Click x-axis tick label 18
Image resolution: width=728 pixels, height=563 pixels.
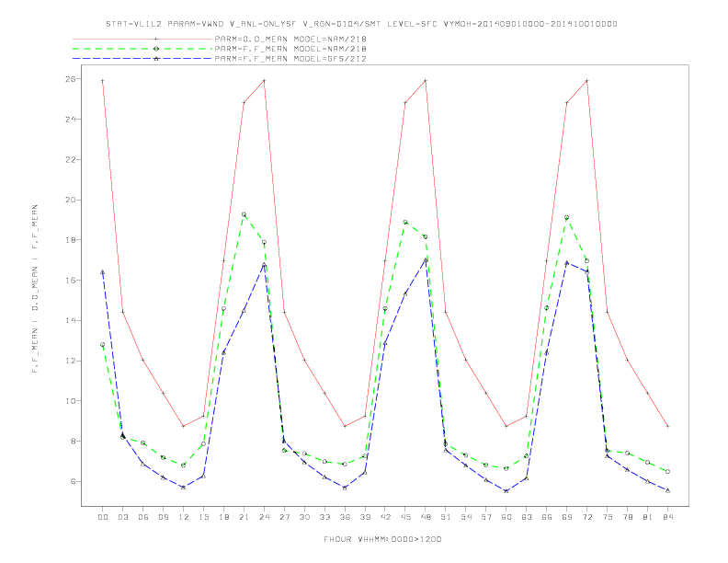(223, 517)
